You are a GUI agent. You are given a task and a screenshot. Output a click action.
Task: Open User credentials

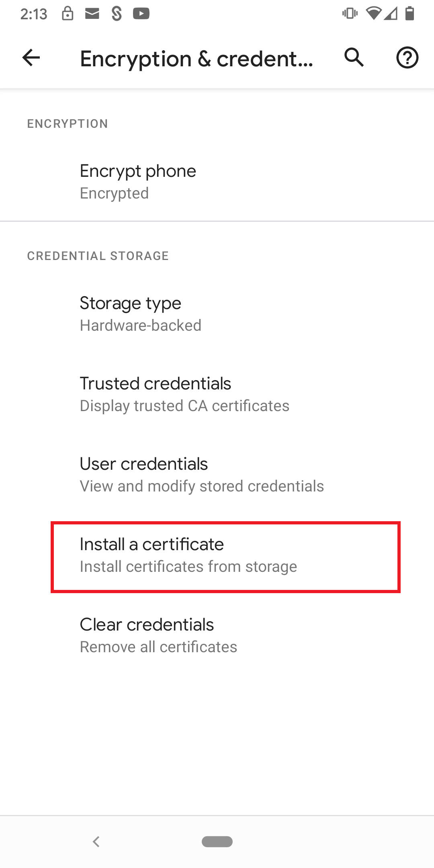(x=217, y=475)
